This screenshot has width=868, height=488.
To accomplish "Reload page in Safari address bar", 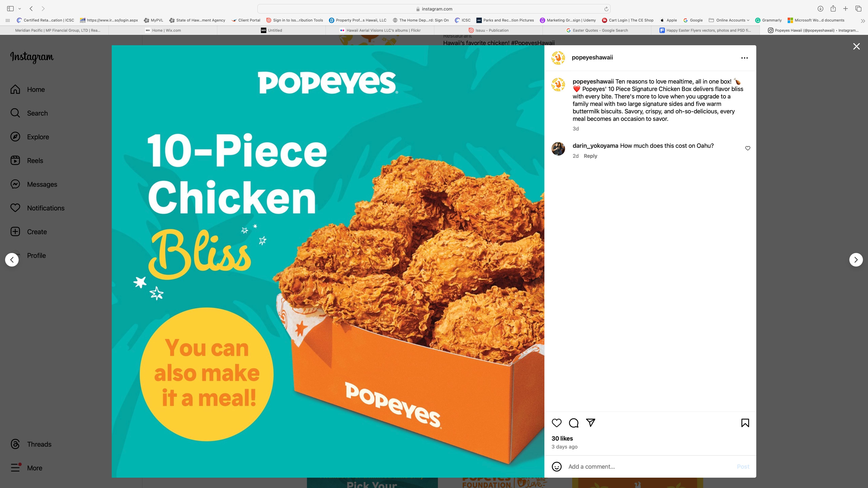I will point(606,9).
